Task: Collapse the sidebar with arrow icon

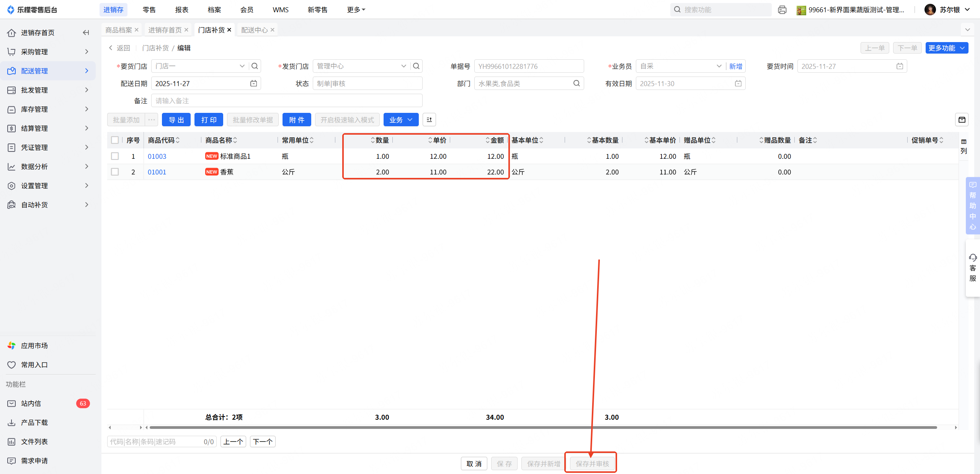Action: [x=86, y=33]
